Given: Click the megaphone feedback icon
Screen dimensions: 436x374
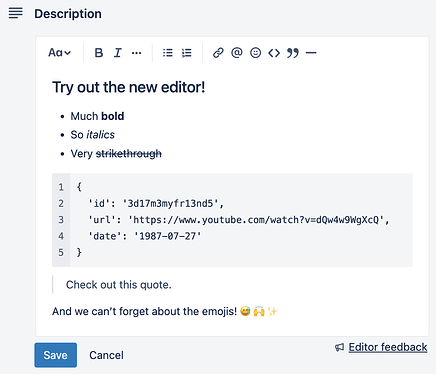Looking at the screenshot, I should [x=339, y=347].
